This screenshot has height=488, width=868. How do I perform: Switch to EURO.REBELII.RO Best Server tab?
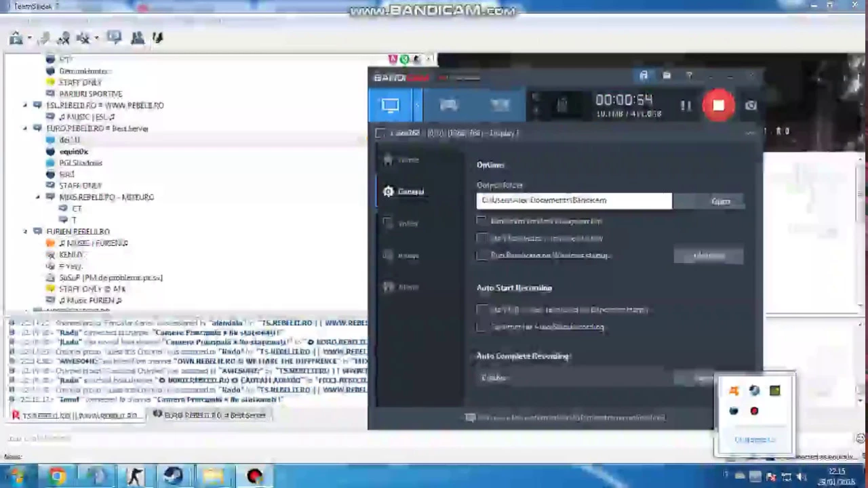pyautogui.click(x=210, y=415)
